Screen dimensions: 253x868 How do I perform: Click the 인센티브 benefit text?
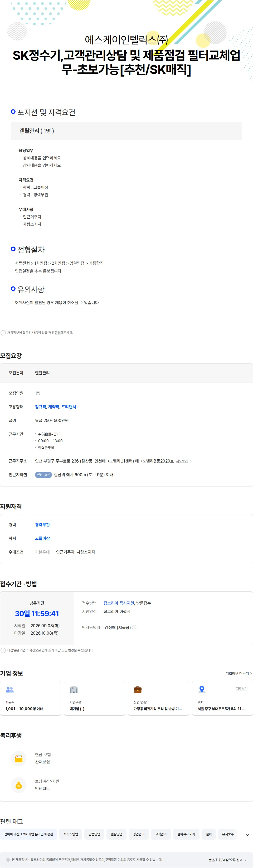(42, 789)
